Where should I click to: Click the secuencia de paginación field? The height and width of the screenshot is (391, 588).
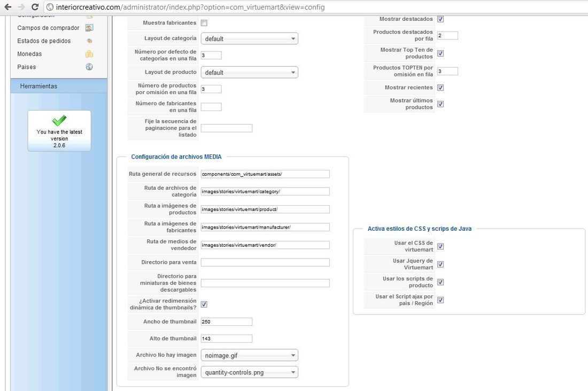click(x=227, y=128)
